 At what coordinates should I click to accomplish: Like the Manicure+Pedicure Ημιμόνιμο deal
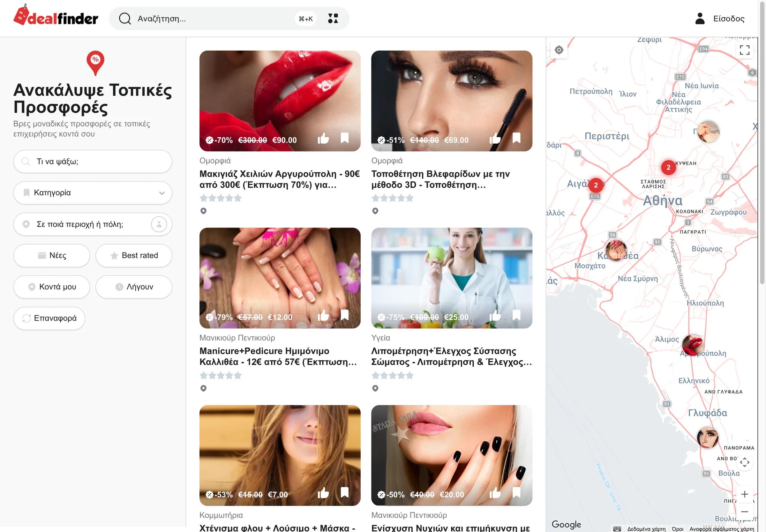[x=323, y=315]
